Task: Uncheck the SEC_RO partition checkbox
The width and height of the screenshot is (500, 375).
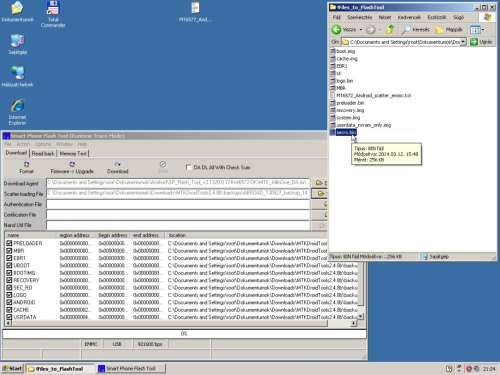Action: tap(9, 287)
